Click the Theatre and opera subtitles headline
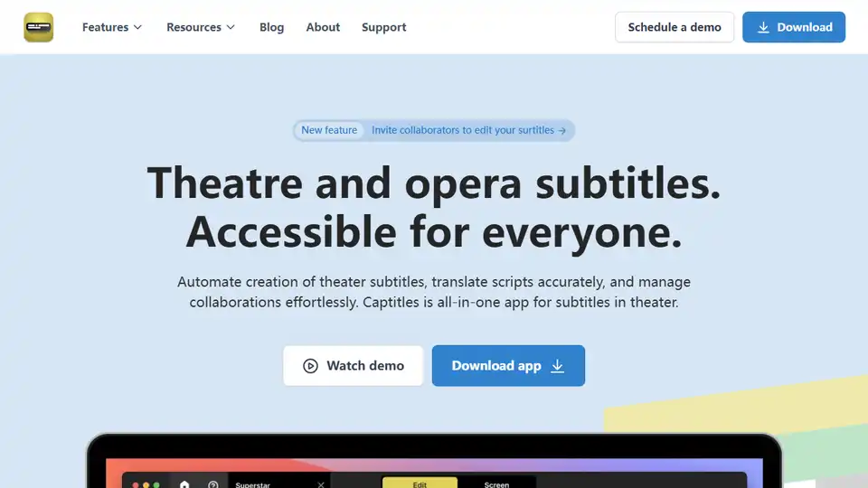Viewport: 868px width, 488px height. 434,183
